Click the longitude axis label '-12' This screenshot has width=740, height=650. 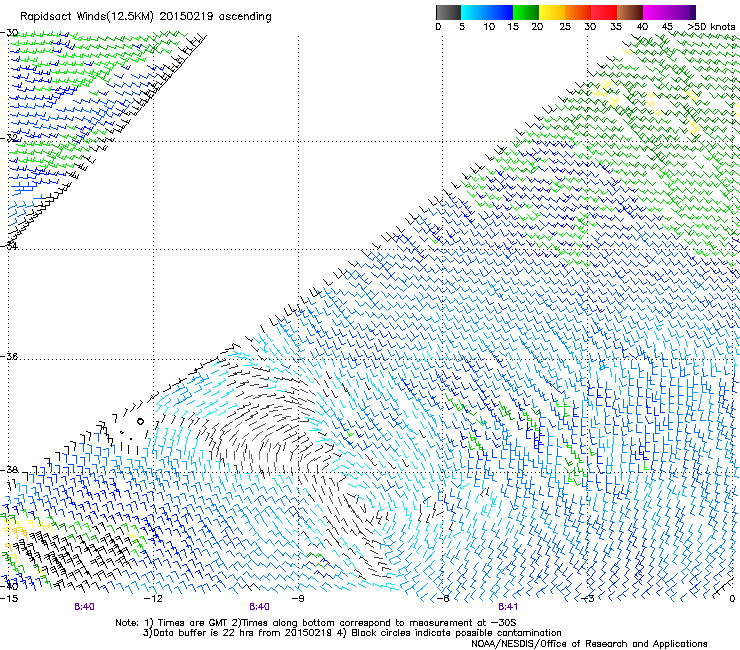(153, 599)
